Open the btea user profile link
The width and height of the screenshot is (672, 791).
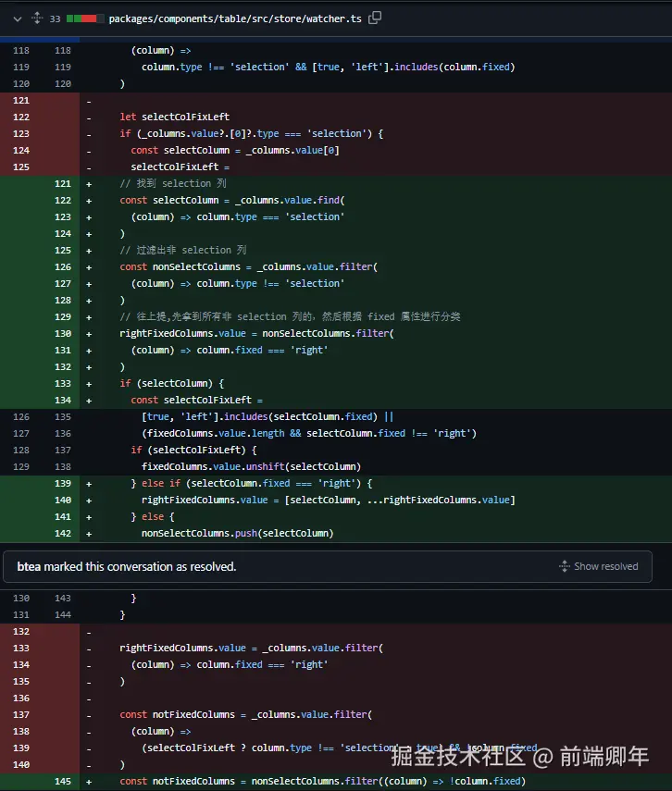(30, 566)
